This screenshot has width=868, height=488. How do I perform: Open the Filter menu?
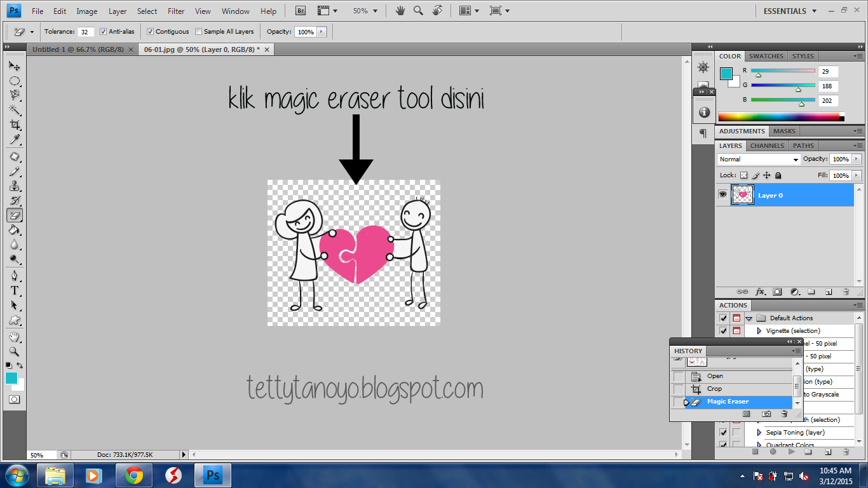pyautogui.click(x=176, y=11)
